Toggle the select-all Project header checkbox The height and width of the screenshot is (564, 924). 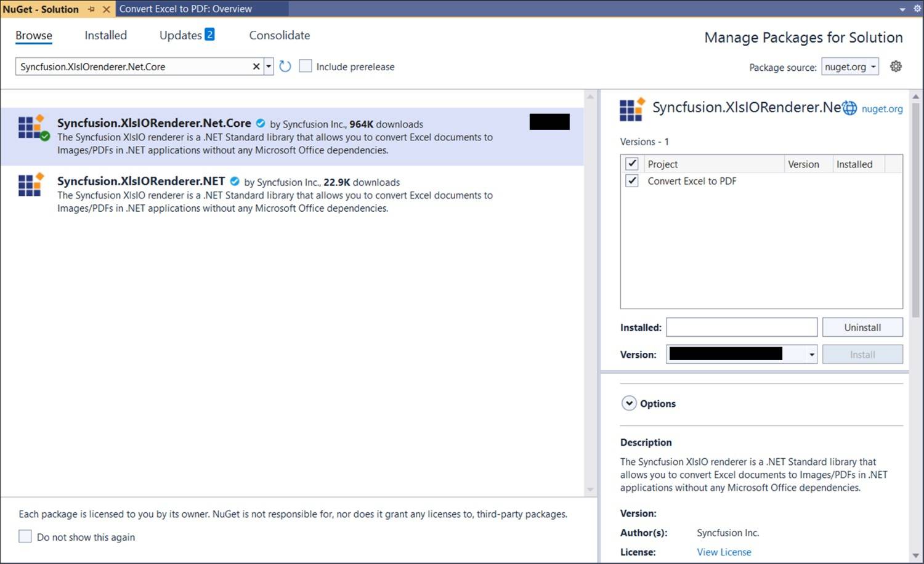tap(632, 164)
